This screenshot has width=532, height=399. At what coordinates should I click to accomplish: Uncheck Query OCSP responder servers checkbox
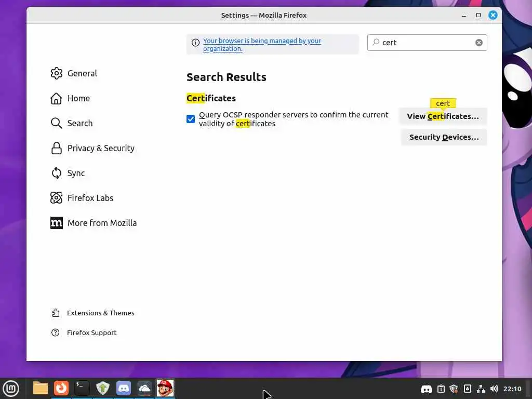point(191,119)
